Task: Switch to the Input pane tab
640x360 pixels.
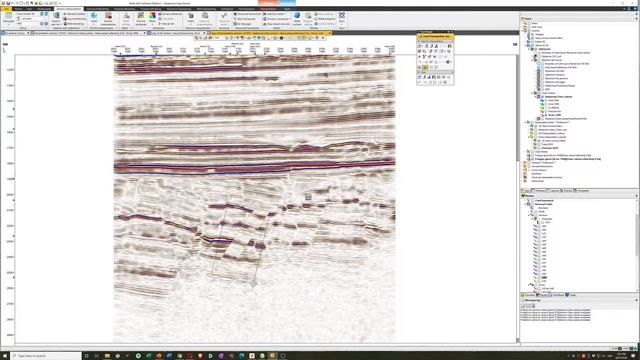Action: [527, 191]
